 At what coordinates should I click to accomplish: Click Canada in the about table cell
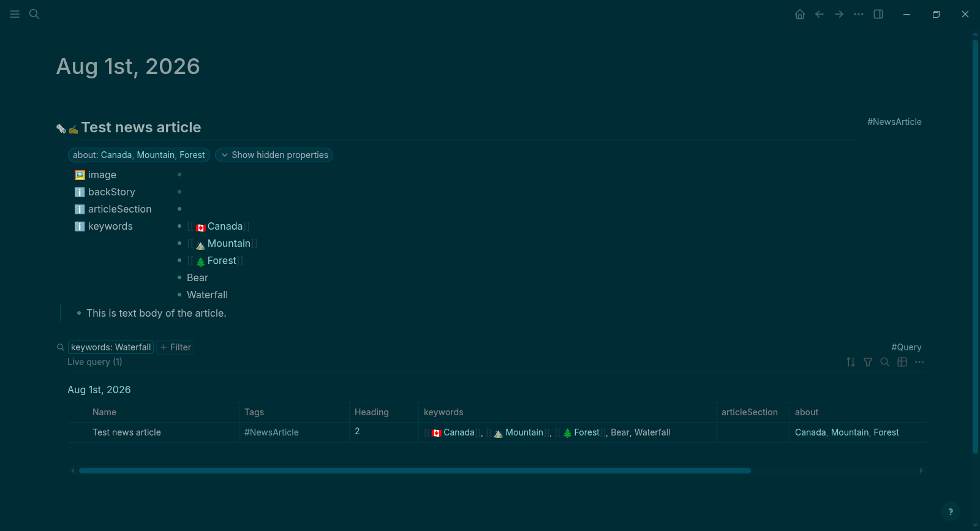pyautogui.click(x=810, y=432)
